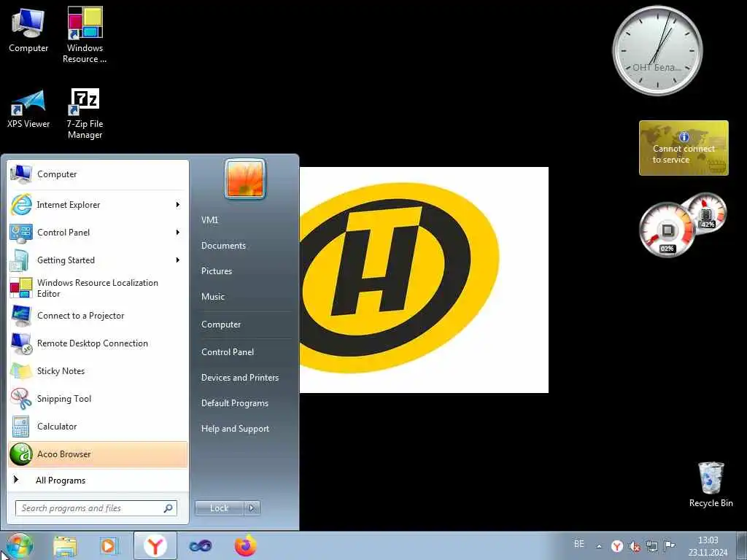
Task: Click the Calculator icon
Action: (21, 426)
